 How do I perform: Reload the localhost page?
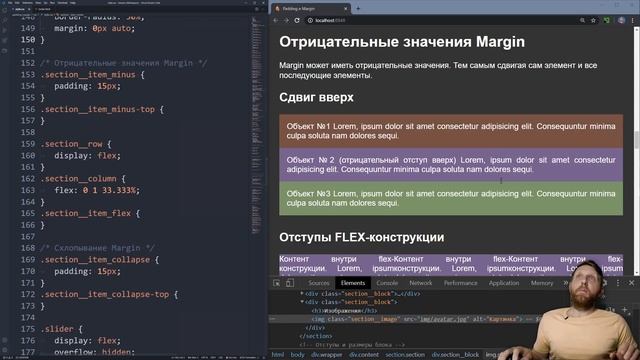pyautogui.click(x=297, y=20)
